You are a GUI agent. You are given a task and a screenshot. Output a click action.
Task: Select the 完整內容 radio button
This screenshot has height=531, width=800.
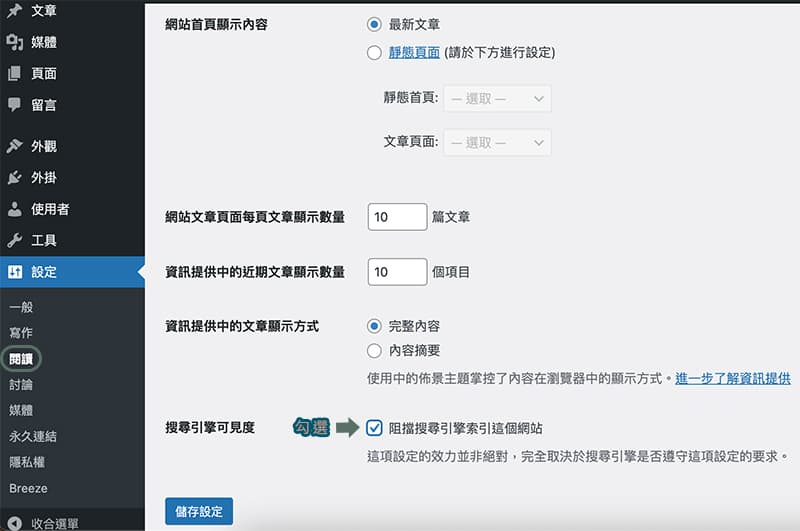374,326
